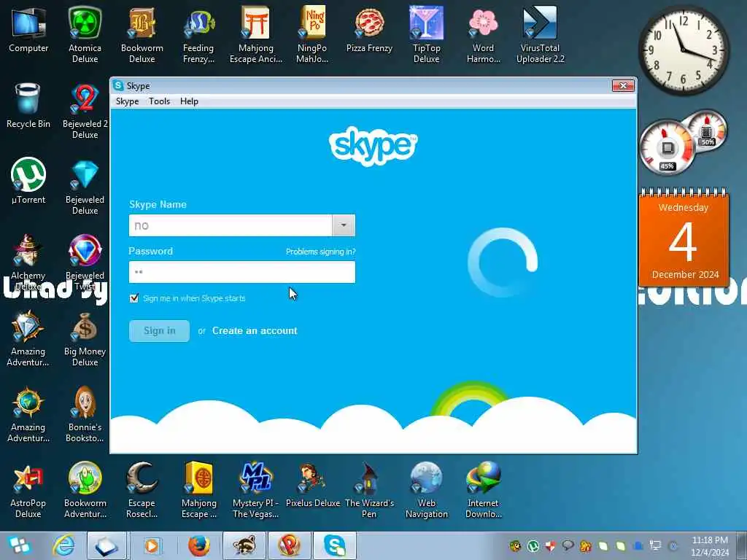Click the analog clock gadget
Image resolution: width=747 pixels, height=560 pixels.
pyautogui.click(x=684, y=50)
